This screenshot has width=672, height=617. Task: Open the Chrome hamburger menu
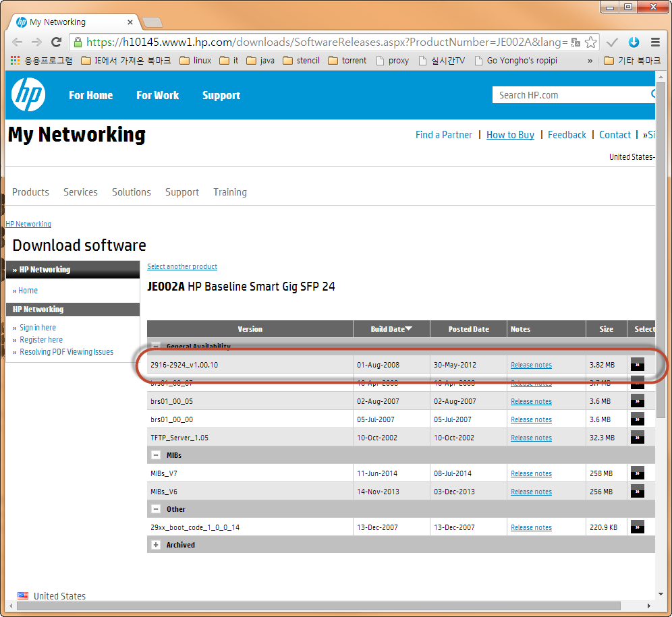(x=655, y=42)
